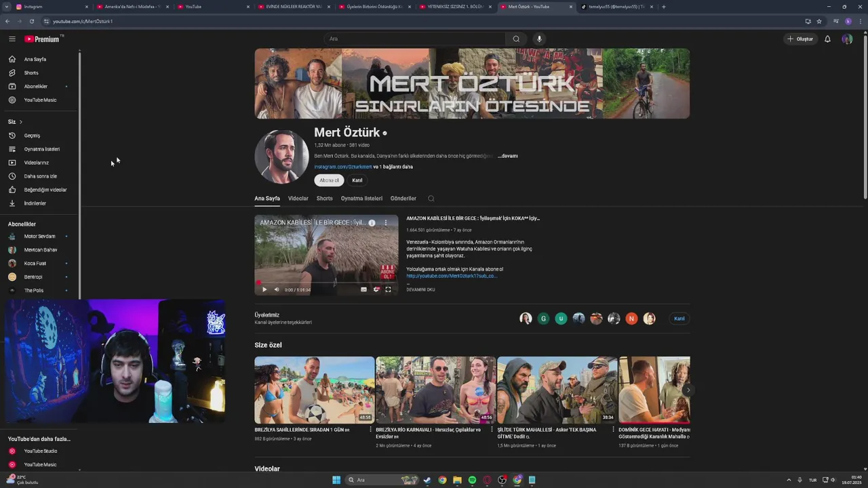Open Spotify from the taskbar

coord(472,480)
